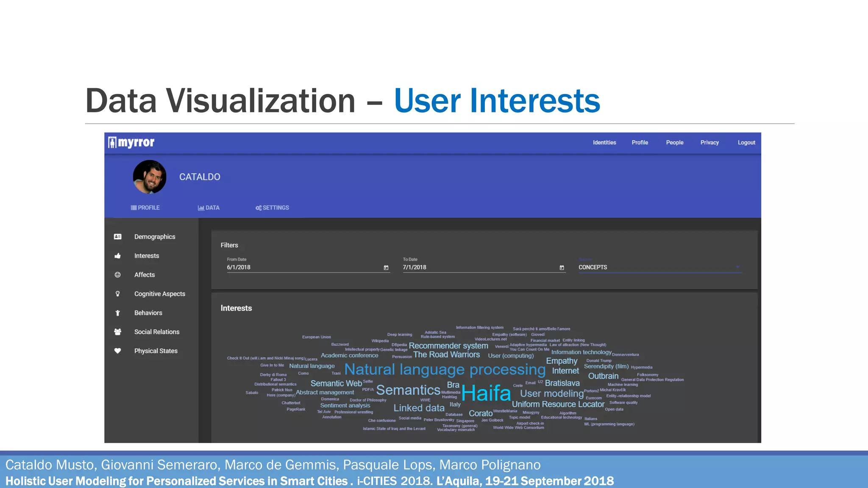868x488 pixels.
Task: Open Physical States in the sidebar
Action: 156,351
